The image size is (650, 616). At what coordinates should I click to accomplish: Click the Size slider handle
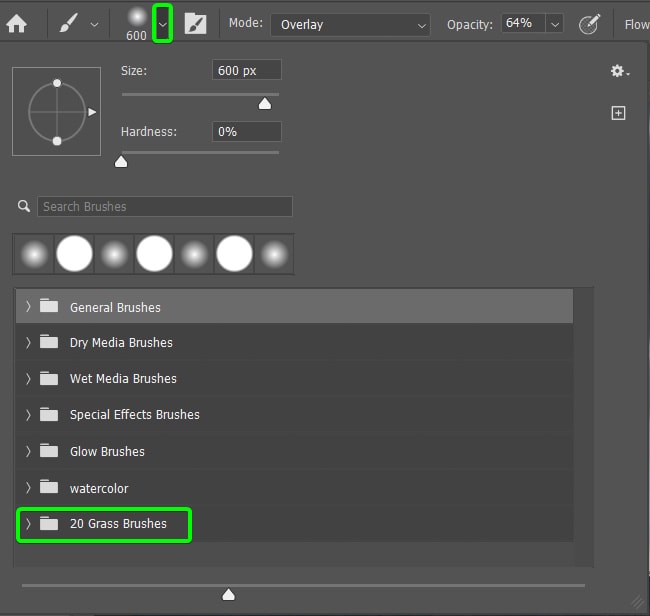point(264,104)
